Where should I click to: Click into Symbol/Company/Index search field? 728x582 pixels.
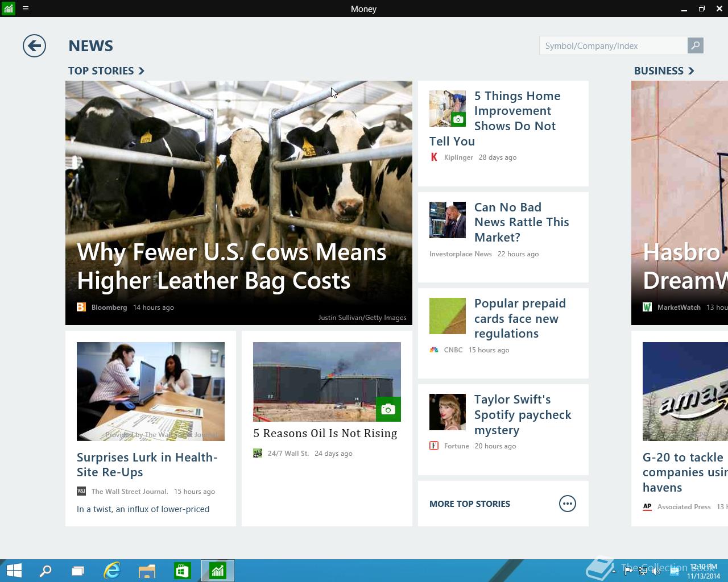[x=613, y=45]
